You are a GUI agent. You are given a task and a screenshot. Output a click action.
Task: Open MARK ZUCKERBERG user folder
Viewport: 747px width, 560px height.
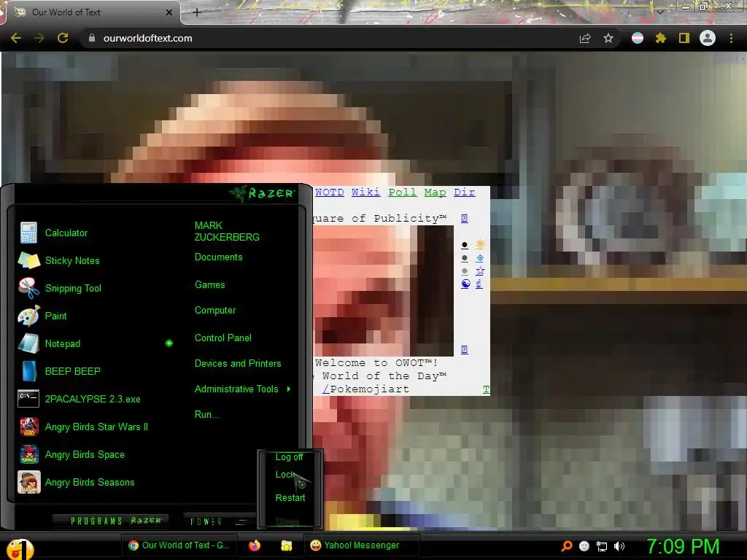point(227,231)
